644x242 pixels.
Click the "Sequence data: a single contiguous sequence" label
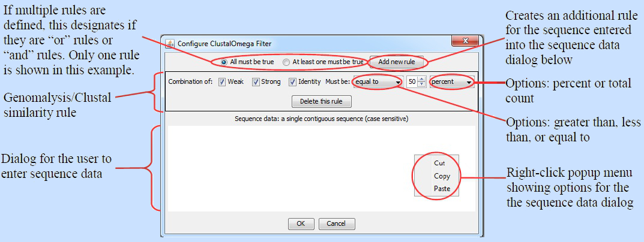(x=321, y=119)
